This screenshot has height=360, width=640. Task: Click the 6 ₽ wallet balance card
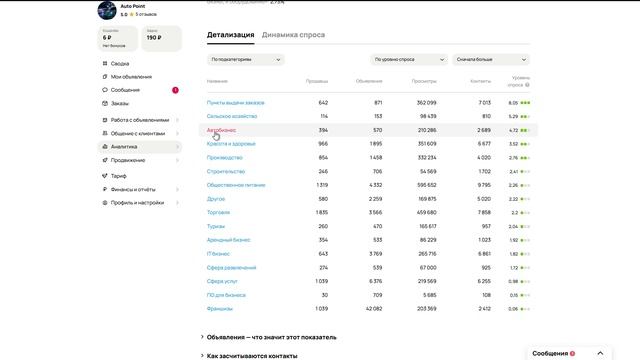coord(118,38)
